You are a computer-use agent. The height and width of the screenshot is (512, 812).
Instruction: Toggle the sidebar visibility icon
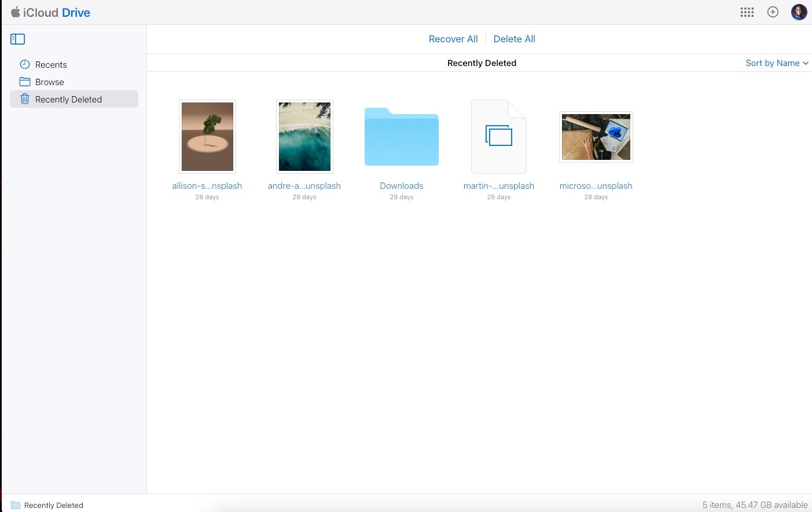tap(17, 39)
